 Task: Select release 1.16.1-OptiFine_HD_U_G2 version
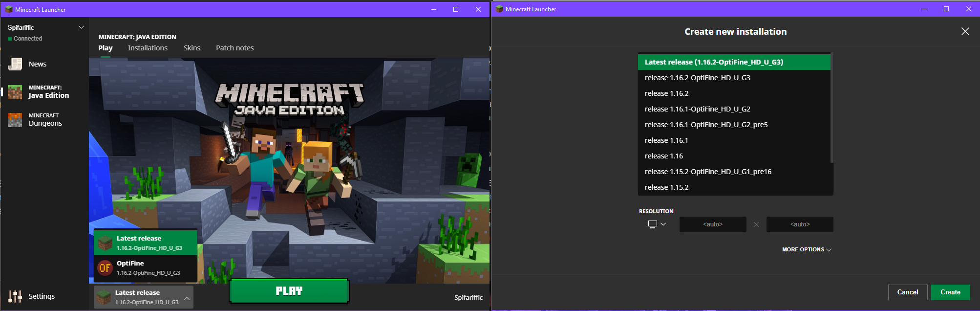pyautogui.click(x=734, y=109)
